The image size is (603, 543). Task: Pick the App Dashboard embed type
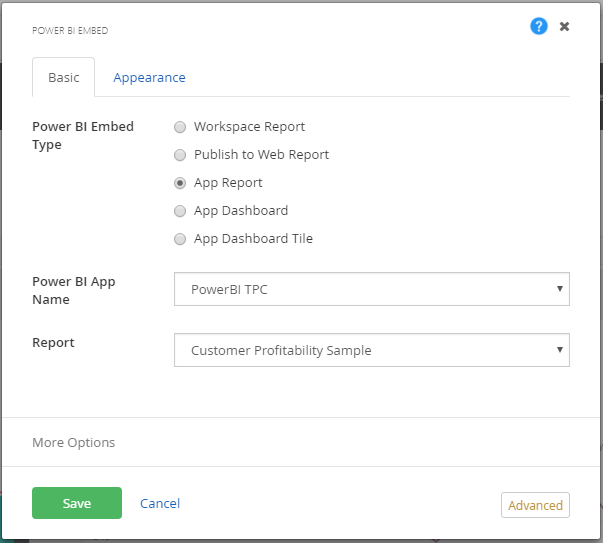pos(180,211)
